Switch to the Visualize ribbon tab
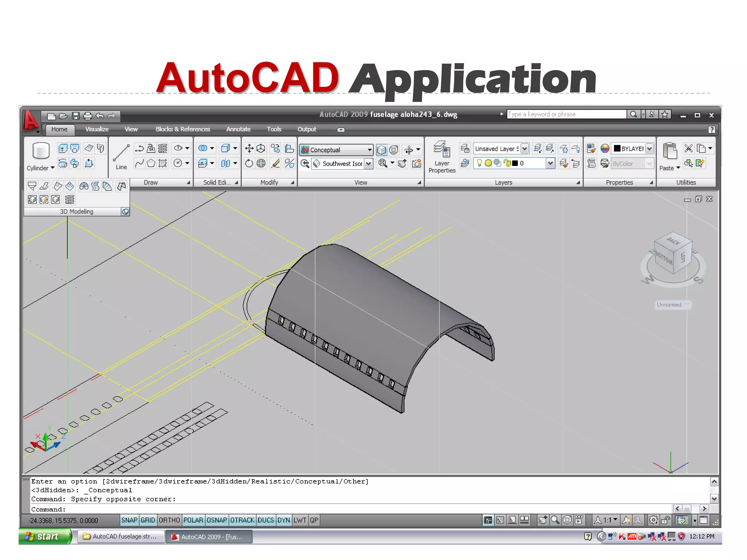The width and height of the screenshot is (747, 560). [x=97, y=129]
